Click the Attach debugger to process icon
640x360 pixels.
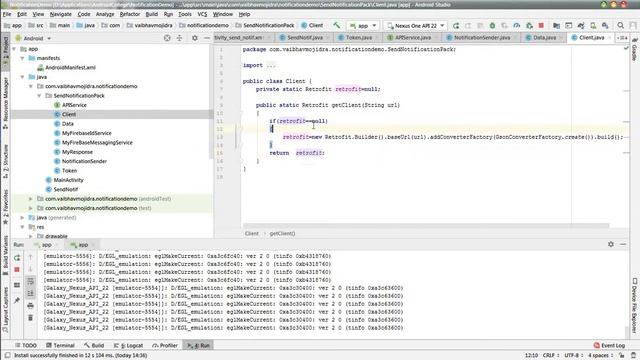(529, 25)
